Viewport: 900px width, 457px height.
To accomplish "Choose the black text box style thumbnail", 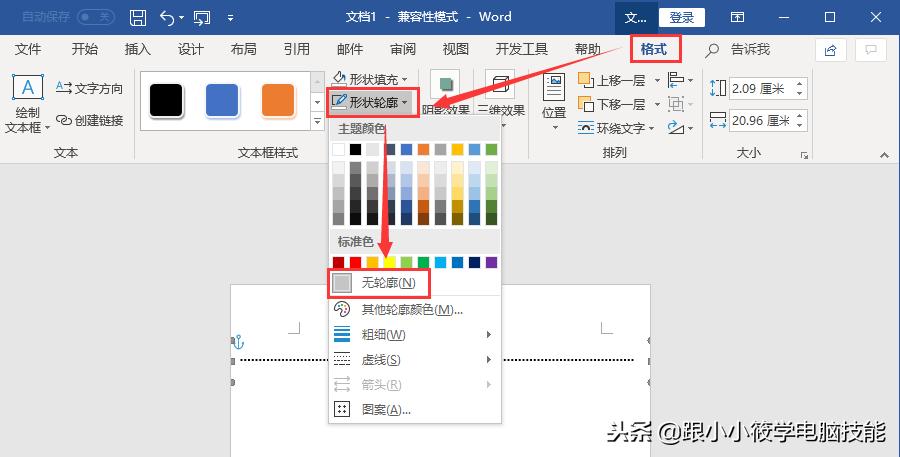I will pos(166,101).
